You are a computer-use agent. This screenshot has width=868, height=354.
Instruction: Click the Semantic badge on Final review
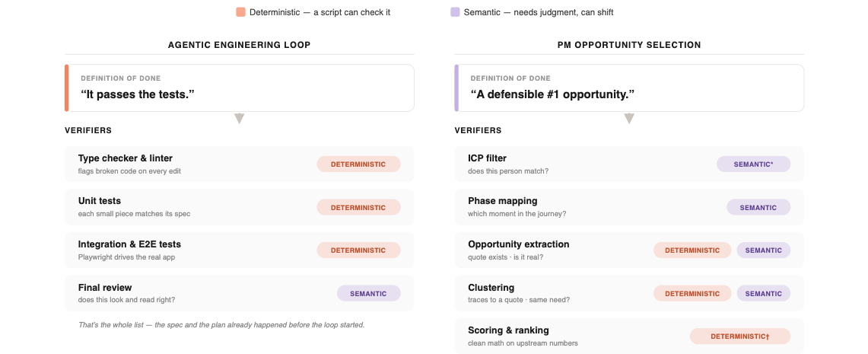click(x=368, y=294)
